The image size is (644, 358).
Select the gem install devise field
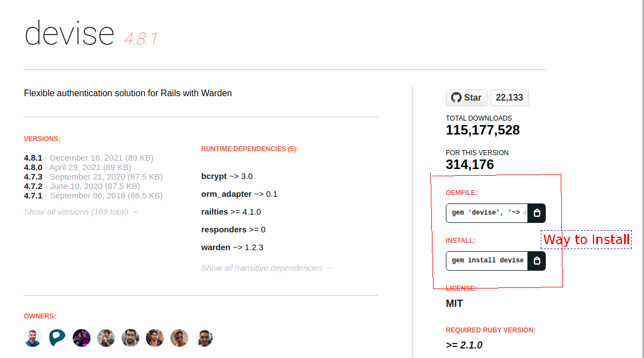click(487, 261)
